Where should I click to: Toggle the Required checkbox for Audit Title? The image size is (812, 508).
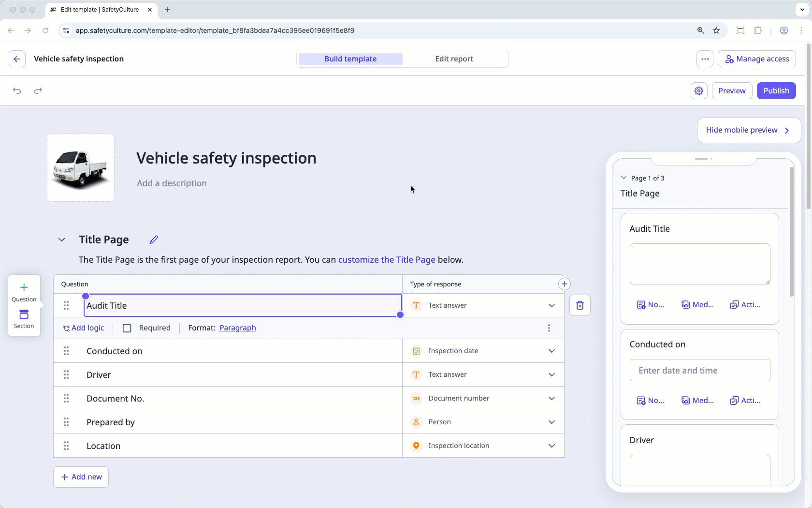pos(127,329)
